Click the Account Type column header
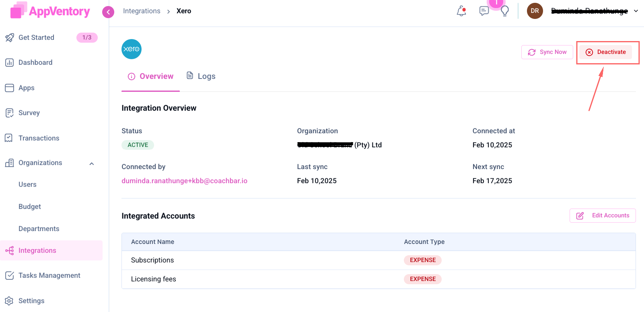 424,242
